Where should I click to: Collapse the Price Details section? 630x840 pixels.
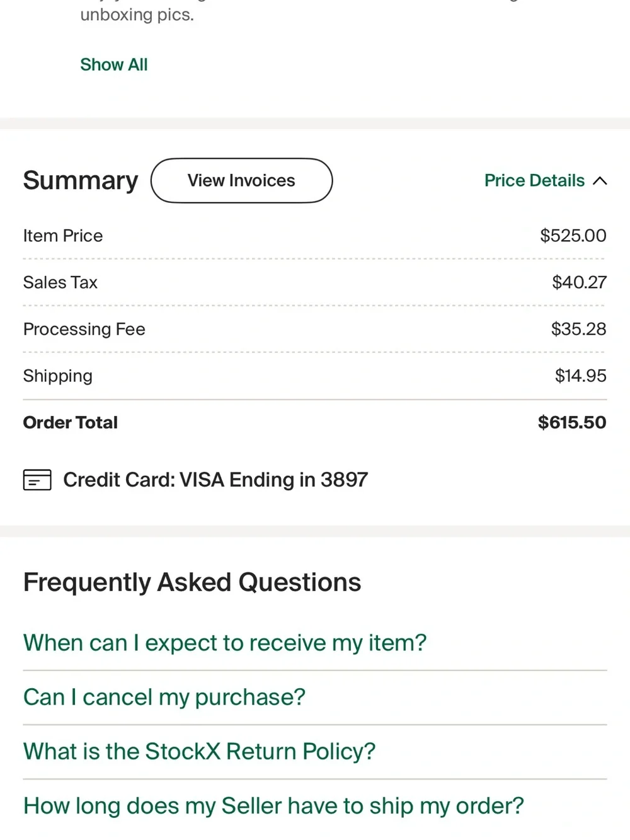(x=546, y=181)
